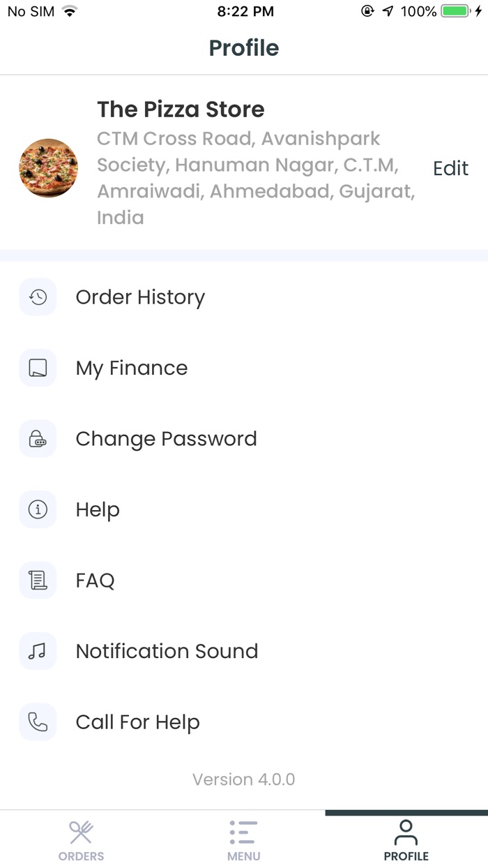Choose the Call For Help option

tap(137, 722)
